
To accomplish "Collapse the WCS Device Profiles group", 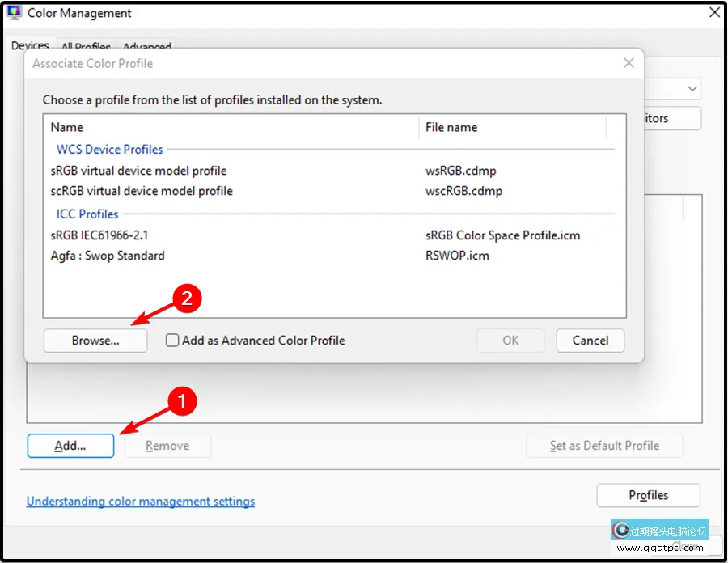I will 109,150.
